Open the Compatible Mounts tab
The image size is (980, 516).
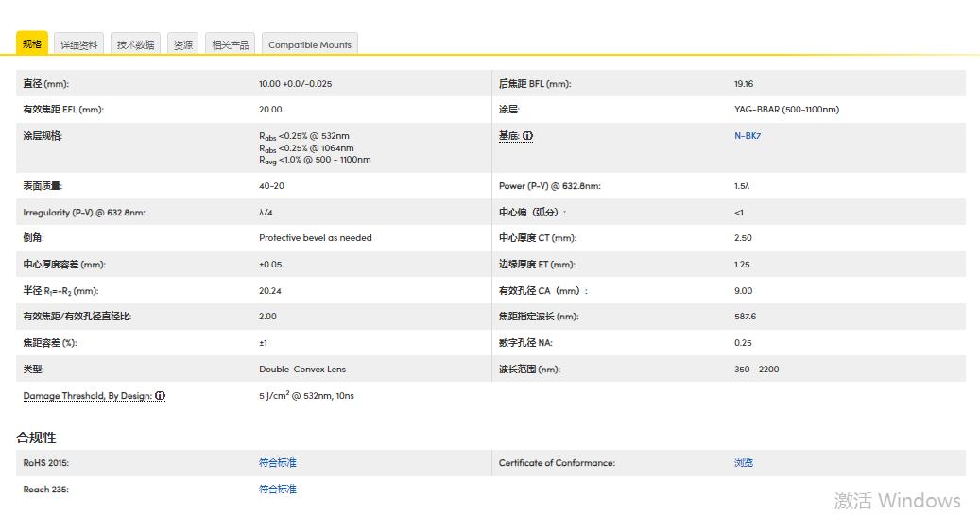pyautogui.click(x=310, y=44)
